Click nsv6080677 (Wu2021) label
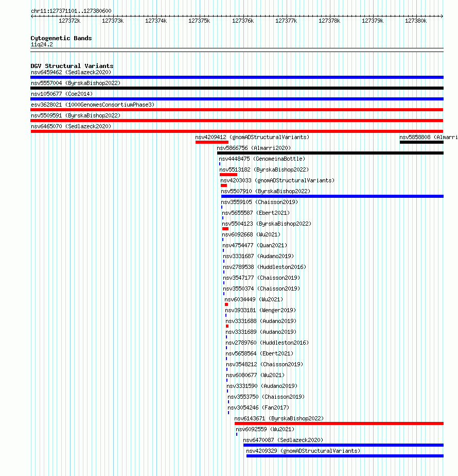 coord(255,375)
